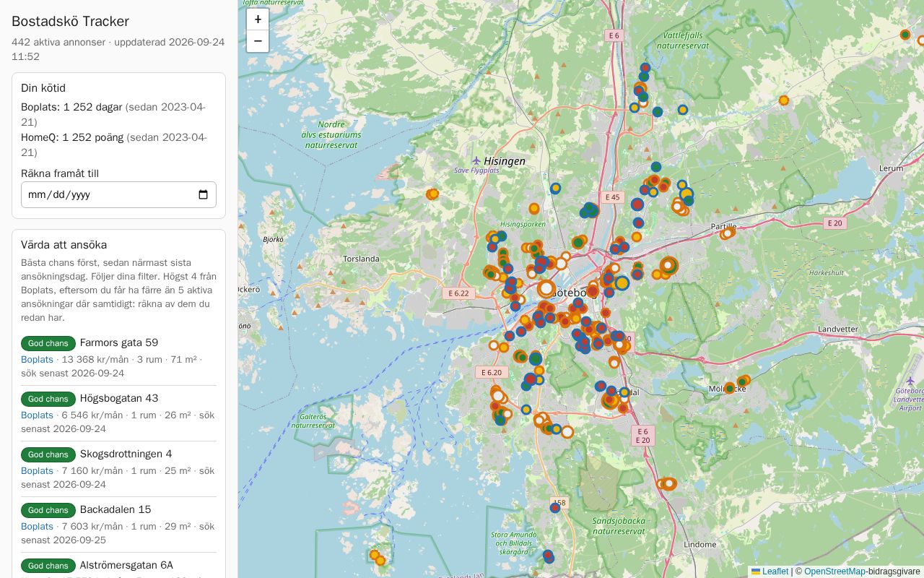Select the Farmors gata 59 listing title
Viewport: 924px width, 578px height.
click(119, 342)
